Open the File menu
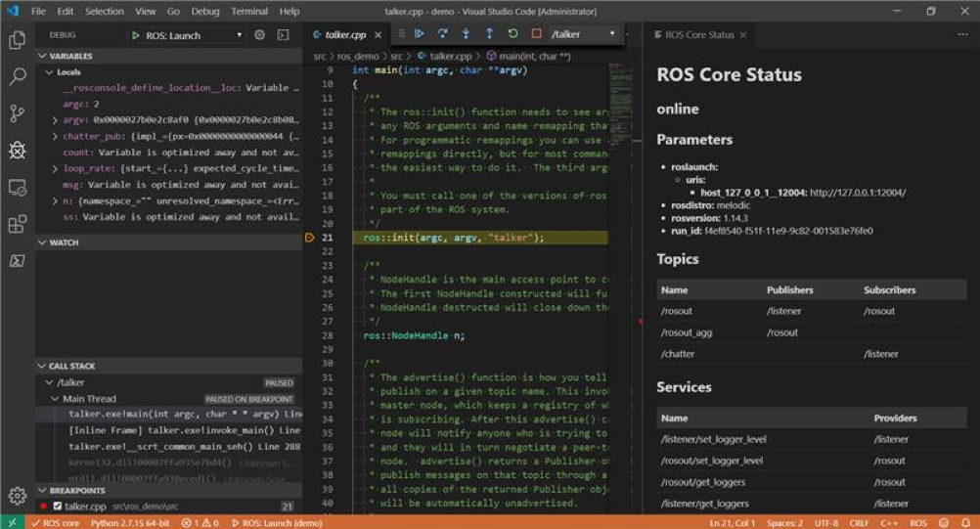980x529 pixels. point(38,11)
